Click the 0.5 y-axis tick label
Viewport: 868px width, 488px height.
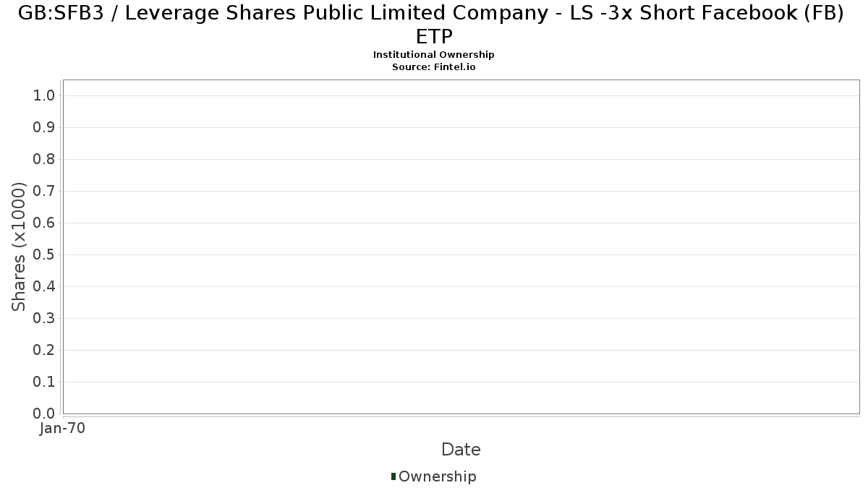44,255
